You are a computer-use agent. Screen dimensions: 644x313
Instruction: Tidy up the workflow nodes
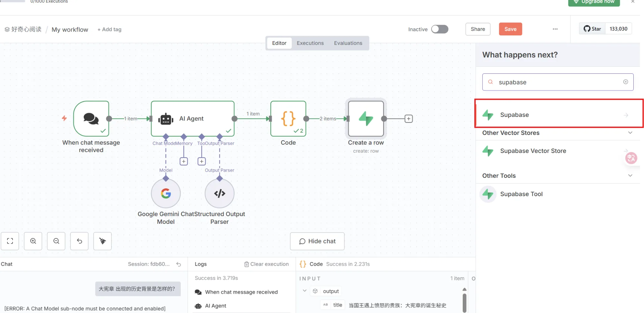102,241
